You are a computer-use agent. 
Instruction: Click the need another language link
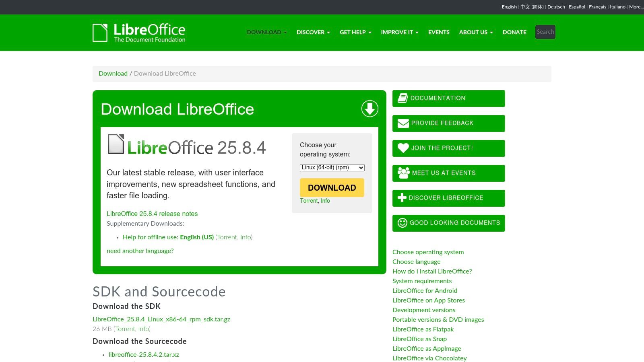(140, 251)
